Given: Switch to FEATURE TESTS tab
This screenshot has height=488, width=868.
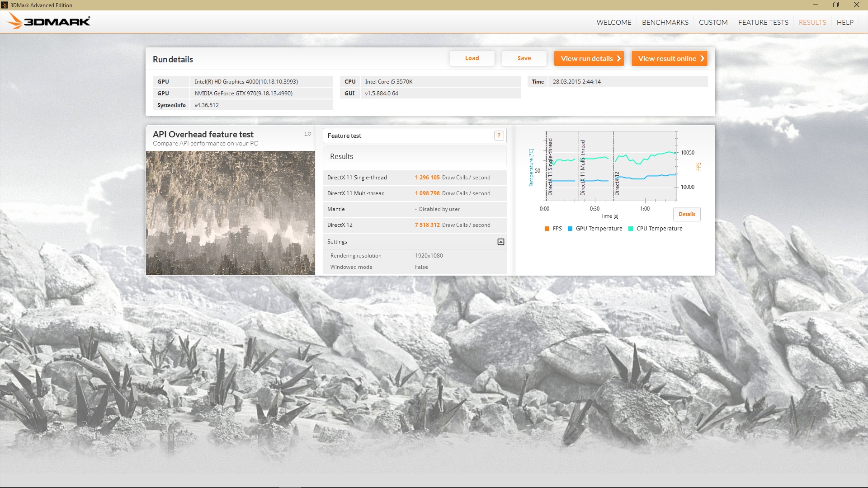Looking at the screenshot, I should click(763, 22).
